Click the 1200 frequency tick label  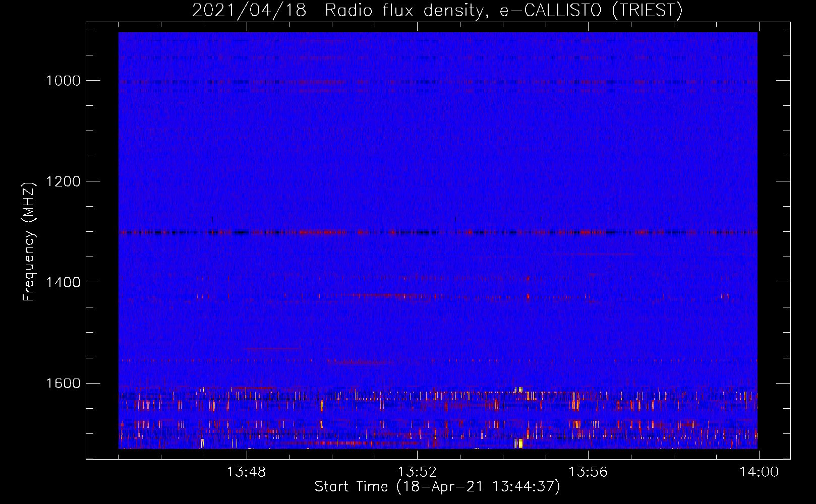63,181
